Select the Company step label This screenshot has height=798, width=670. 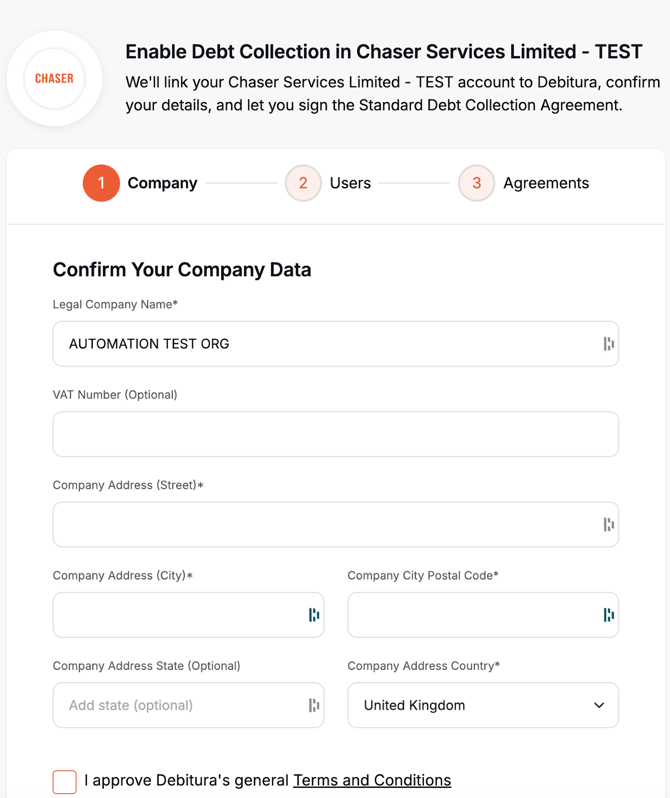coord(162,183)
